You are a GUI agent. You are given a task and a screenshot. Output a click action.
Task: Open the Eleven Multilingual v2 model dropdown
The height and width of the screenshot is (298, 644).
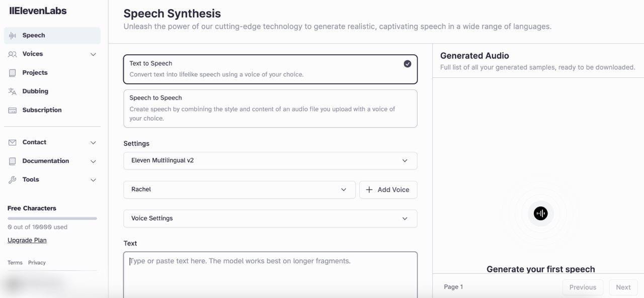pos(270,161)
